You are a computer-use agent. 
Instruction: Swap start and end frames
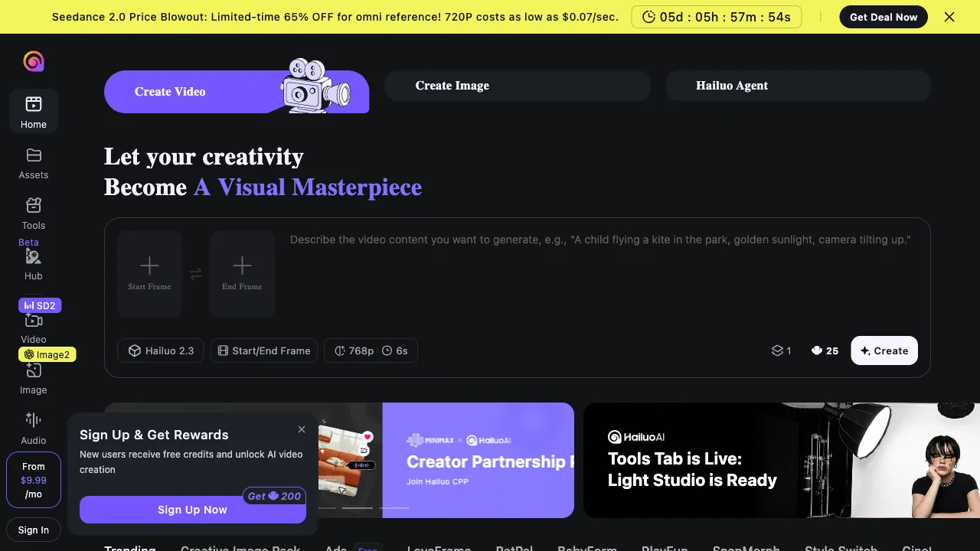(196, 273)
